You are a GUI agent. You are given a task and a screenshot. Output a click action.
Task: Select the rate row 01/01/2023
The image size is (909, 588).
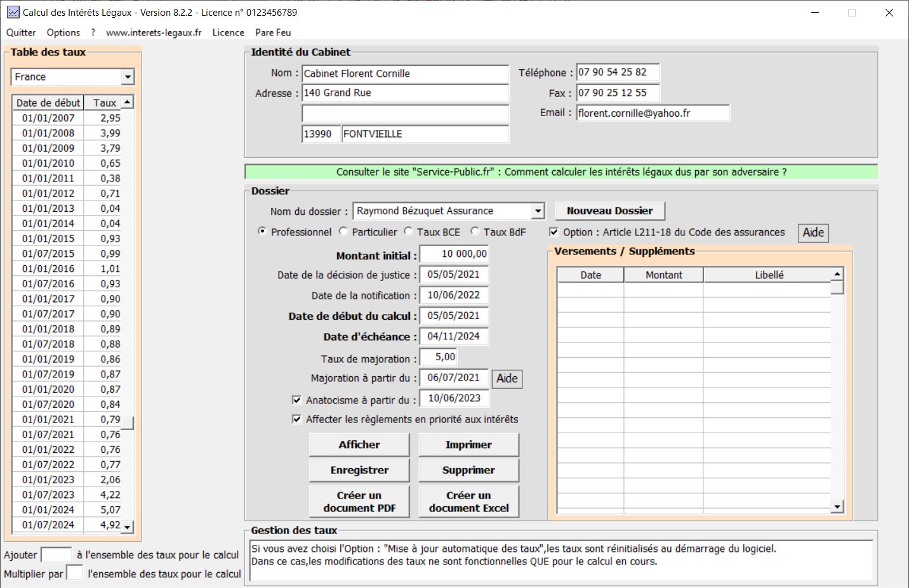[x=67, y=480]
